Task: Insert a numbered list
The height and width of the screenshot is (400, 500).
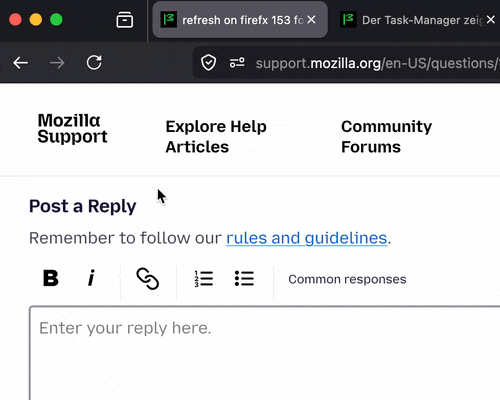Action: (204, 278)
